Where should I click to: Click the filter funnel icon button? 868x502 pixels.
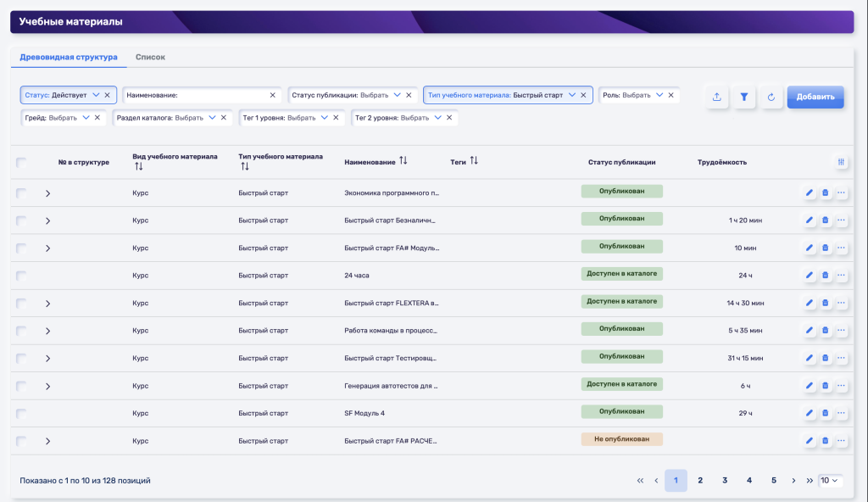(743, 98)
